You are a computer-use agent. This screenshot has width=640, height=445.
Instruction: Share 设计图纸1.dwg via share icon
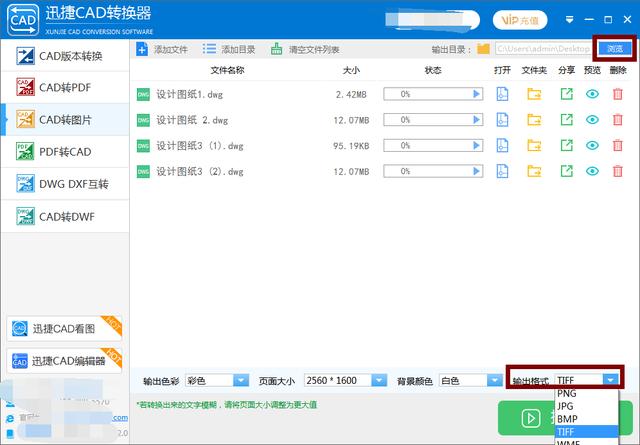coord(567,94)
